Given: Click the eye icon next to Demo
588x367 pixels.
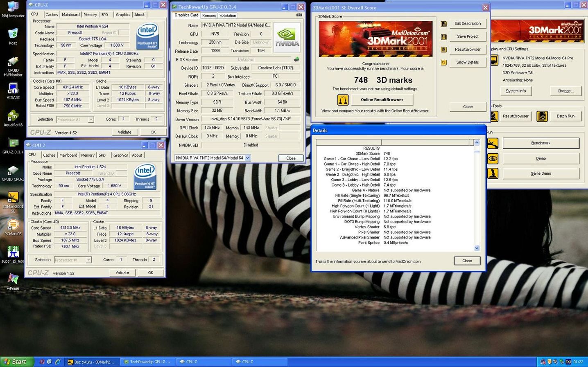Looking at the screenshot, I should tap(493, 158).
